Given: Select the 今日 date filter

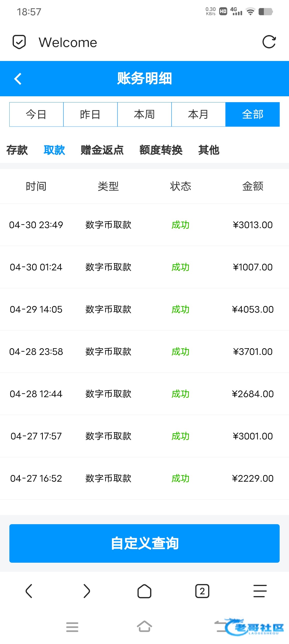Looking at the screenshot, I should (x=36, y=114).
